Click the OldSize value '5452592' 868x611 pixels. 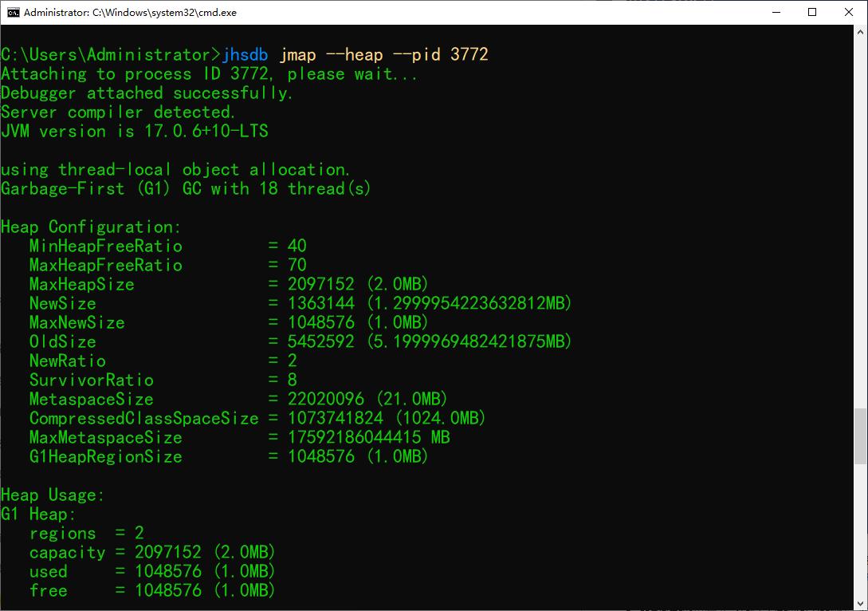(321, 341)
